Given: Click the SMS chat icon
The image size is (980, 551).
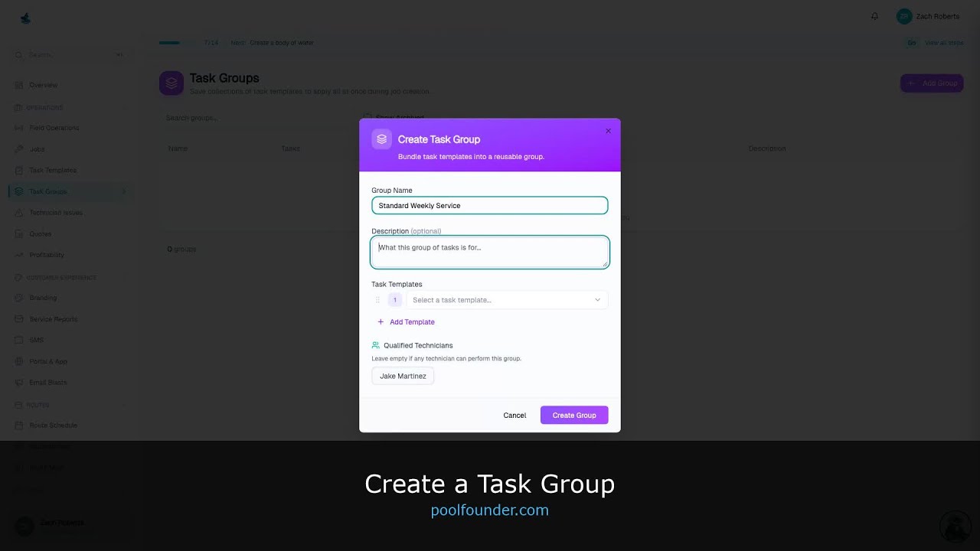Looking at the screenshot, I should tap(19, 340).
